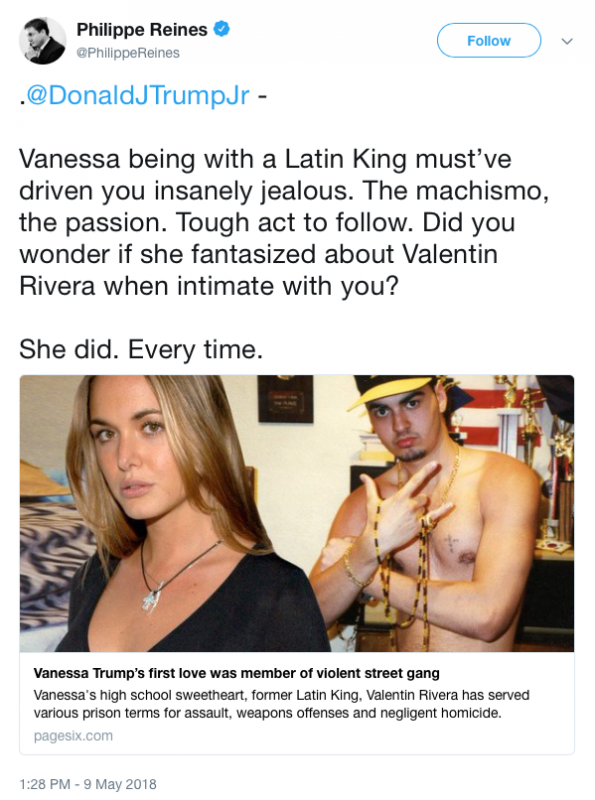Screen dimensions: 595x800
Task: Open the tweet author's profile avatar
Action: pos(42,40)
